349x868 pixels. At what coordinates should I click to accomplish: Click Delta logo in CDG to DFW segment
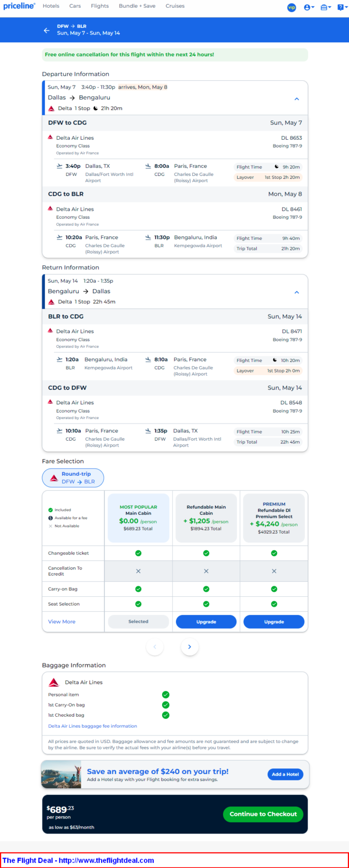pos(51,402)
